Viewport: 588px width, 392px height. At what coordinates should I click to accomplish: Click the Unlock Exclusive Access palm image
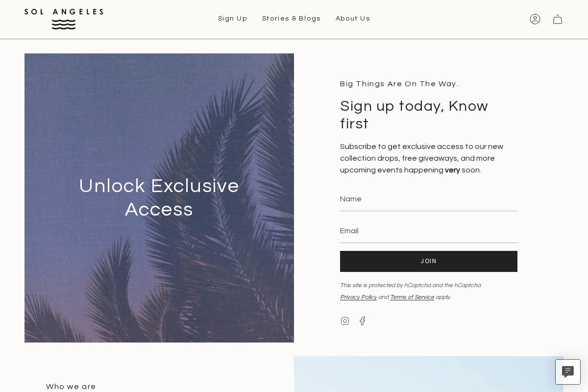[159, 284]
